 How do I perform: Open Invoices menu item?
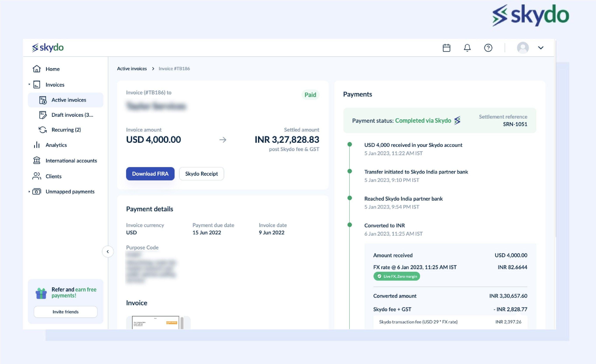point(55,85)
